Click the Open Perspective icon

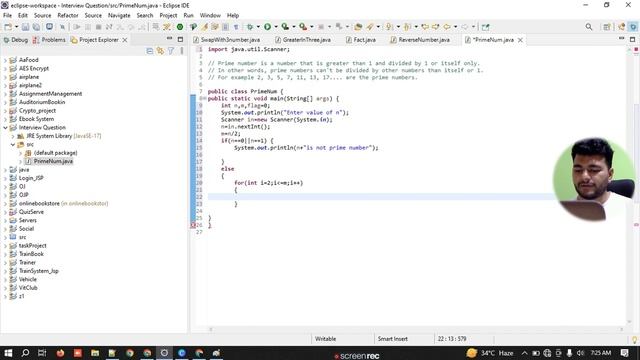[x=607, y=27]
